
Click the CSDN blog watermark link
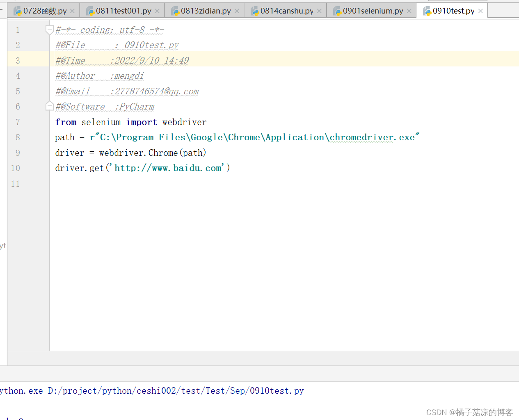pos(470,412)
